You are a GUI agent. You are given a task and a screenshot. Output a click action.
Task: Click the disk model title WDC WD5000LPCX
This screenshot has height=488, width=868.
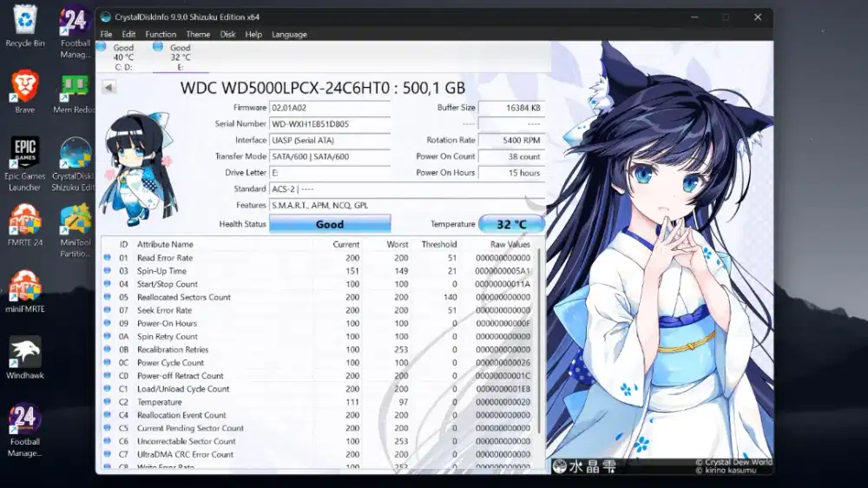pyautogui.click(x=322, y=88)
